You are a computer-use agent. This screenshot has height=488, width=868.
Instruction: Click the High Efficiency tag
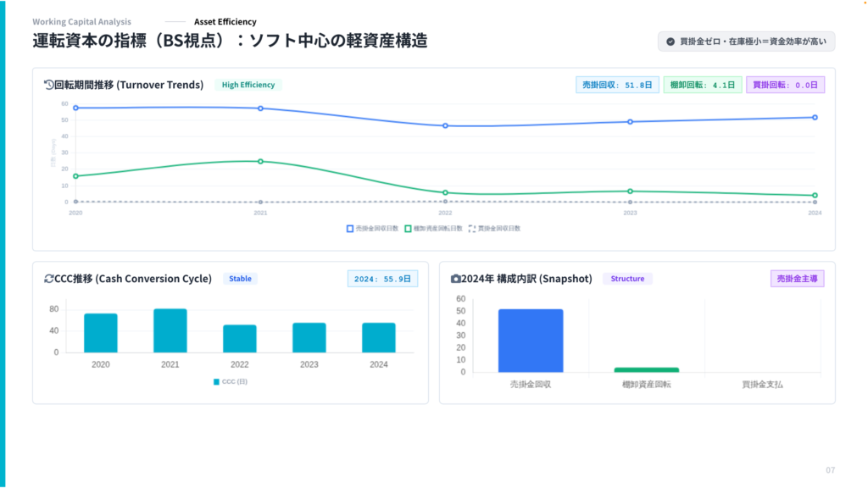[x=248, y=85]
